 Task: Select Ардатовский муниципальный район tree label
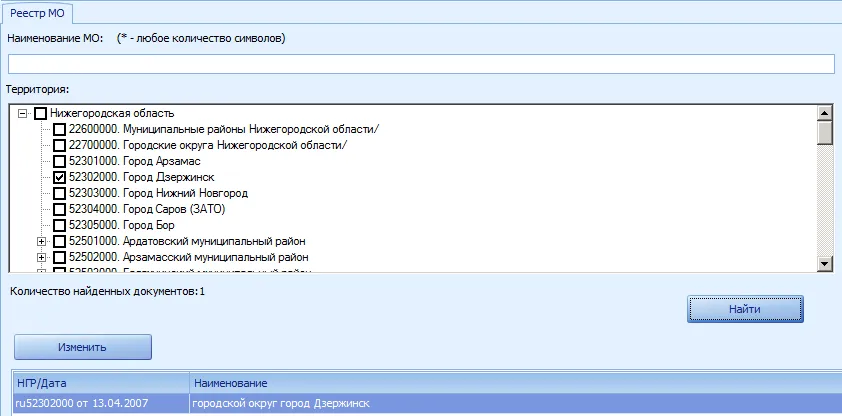[187, 242]
